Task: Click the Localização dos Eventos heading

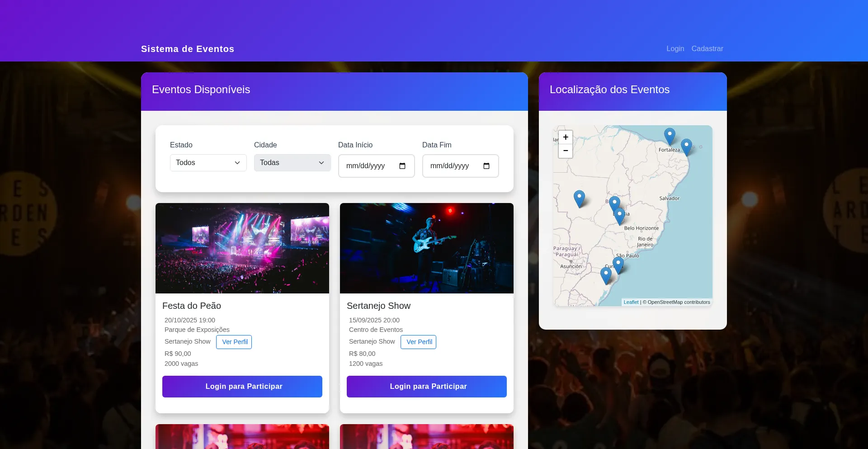Action: pyautogui.click(x=609, y=90)
